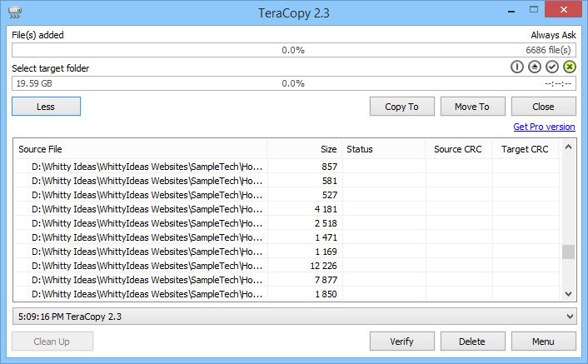This screenshot has width=588, height=364.
Task: Click the Close button beside Move To
Action: tap(543, 107)
